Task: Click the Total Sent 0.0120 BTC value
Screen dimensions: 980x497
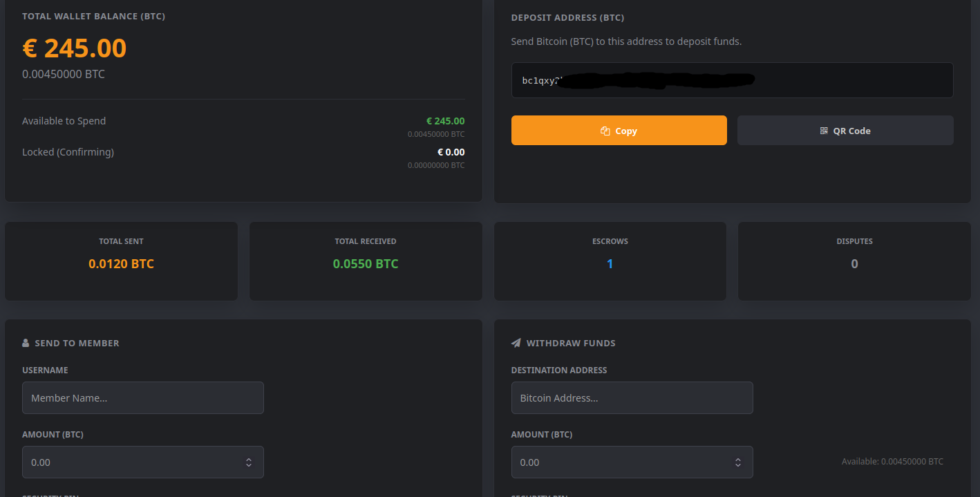Action: [121, 264]
